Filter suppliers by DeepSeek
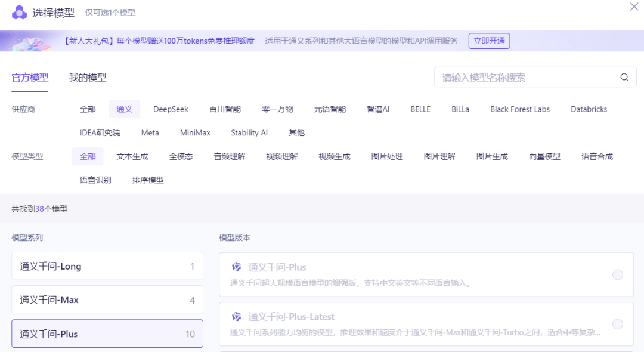The width and height of the screenshot is (644, 352). 171,109
